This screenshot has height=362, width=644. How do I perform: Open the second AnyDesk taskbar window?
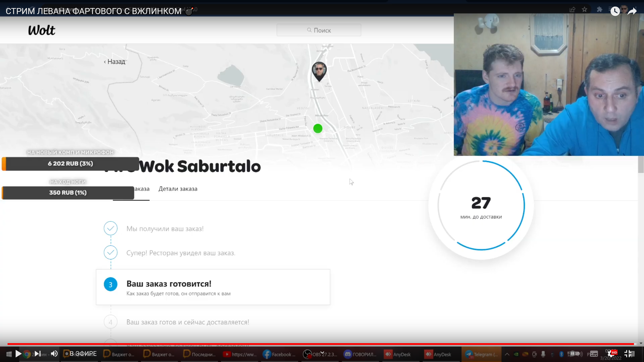[441, 354]
